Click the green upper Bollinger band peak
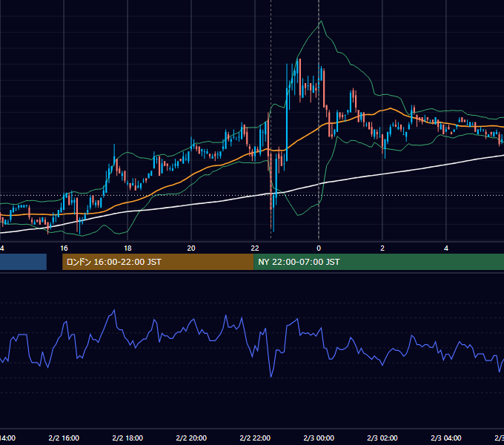Screen dimensions: 504x445 (321, 22)
